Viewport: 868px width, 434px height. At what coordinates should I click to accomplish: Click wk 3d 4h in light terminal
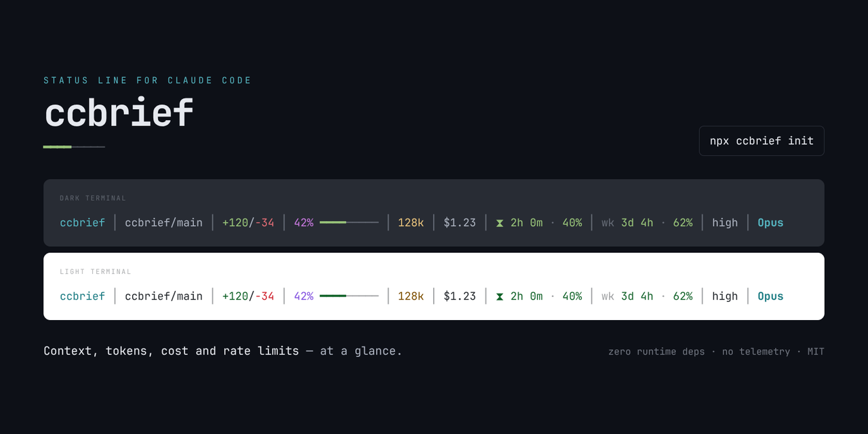pos(627,296)
